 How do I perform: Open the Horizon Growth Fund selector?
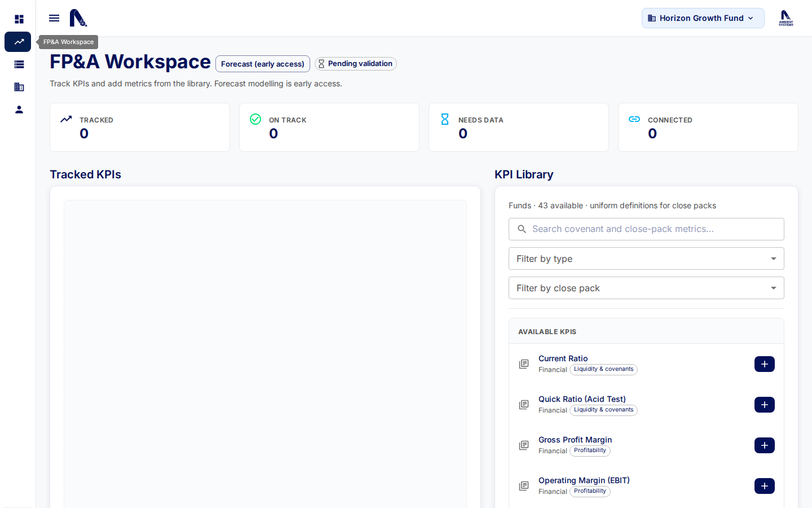coord(703,18)
